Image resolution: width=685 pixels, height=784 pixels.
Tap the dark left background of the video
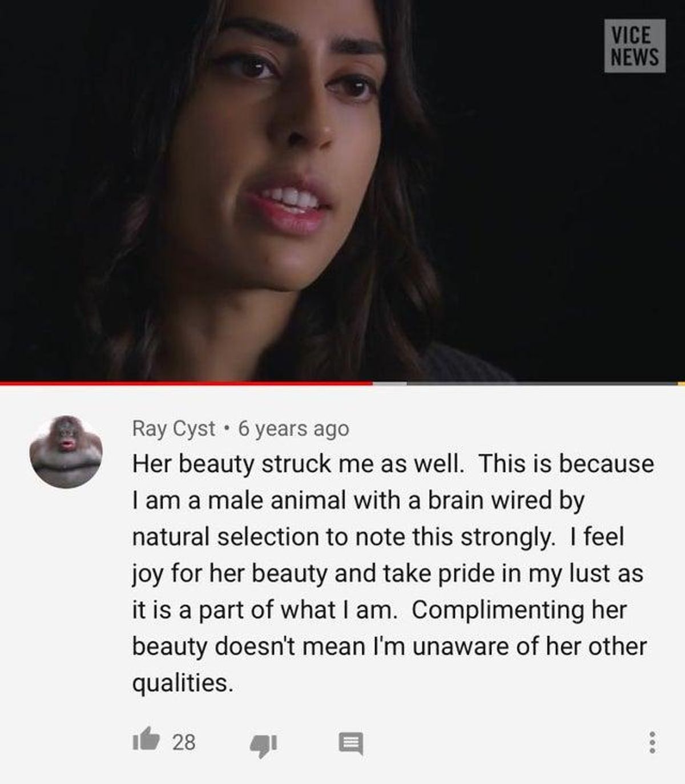point(46,188)
